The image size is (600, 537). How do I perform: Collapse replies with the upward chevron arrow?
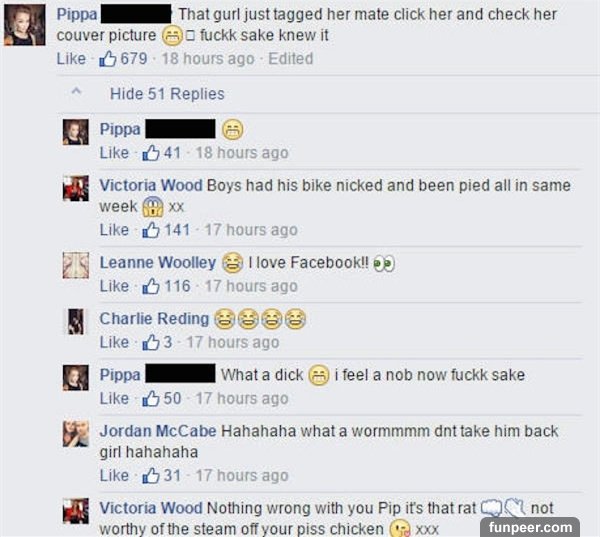(77, 92)
